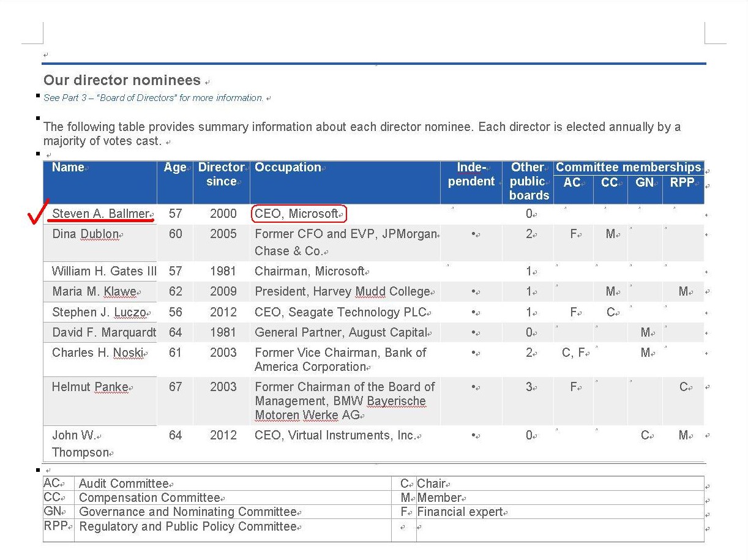Click year "1981" in William Gates's row
Viewport: 748px width, 560px height.
223,271
